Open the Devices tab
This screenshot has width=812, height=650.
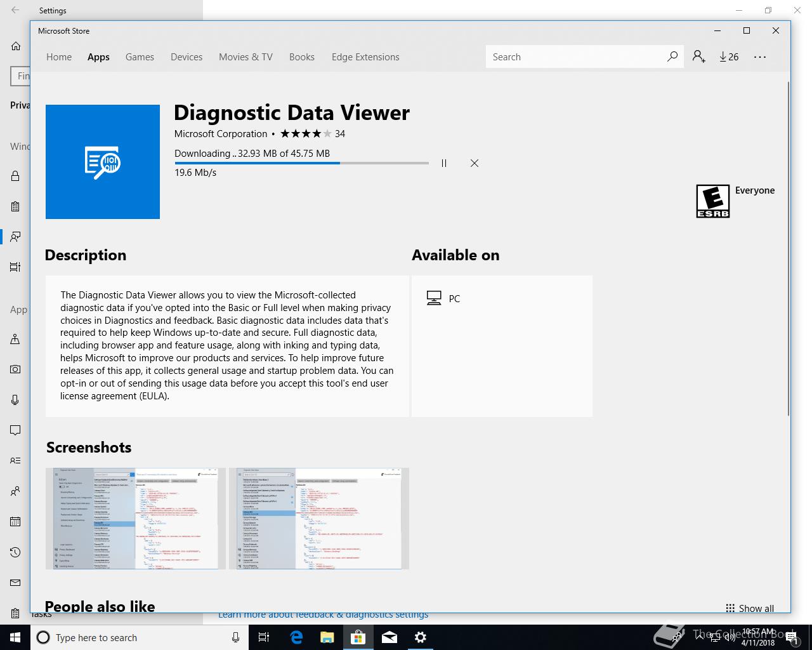pyautogui.click(x=187, y=56)
